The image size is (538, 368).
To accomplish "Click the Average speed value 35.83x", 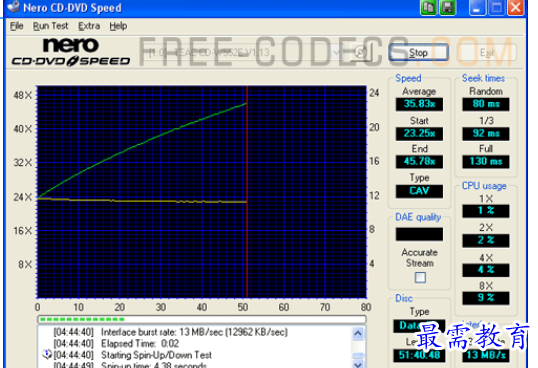I will point(419,104).
